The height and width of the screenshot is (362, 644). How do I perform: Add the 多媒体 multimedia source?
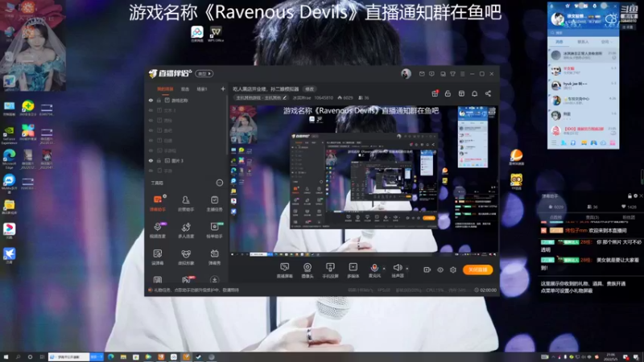(x=353, y=270)
